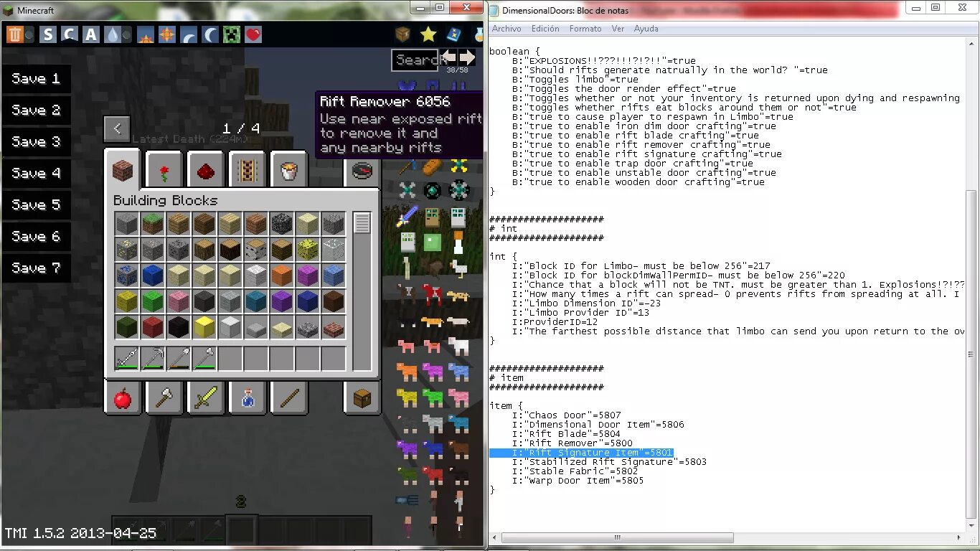Set time to midnight crescent moon icon

click(x=210, y=34)
